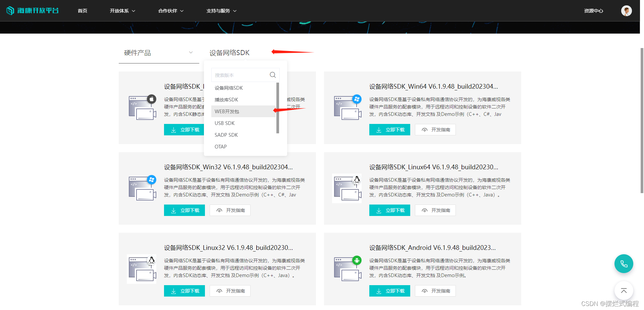Select SADP SDK in the dropdown list

244,135
